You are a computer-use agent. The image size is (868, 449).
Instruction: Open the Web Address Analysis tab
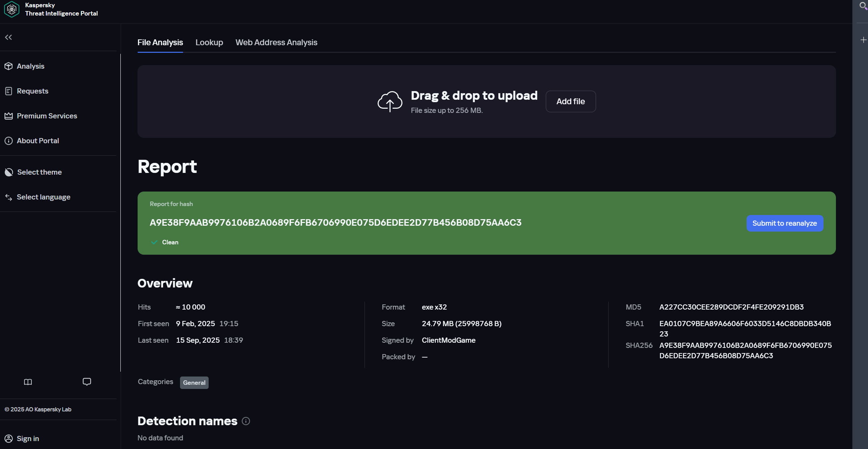[x=276, y=42]
